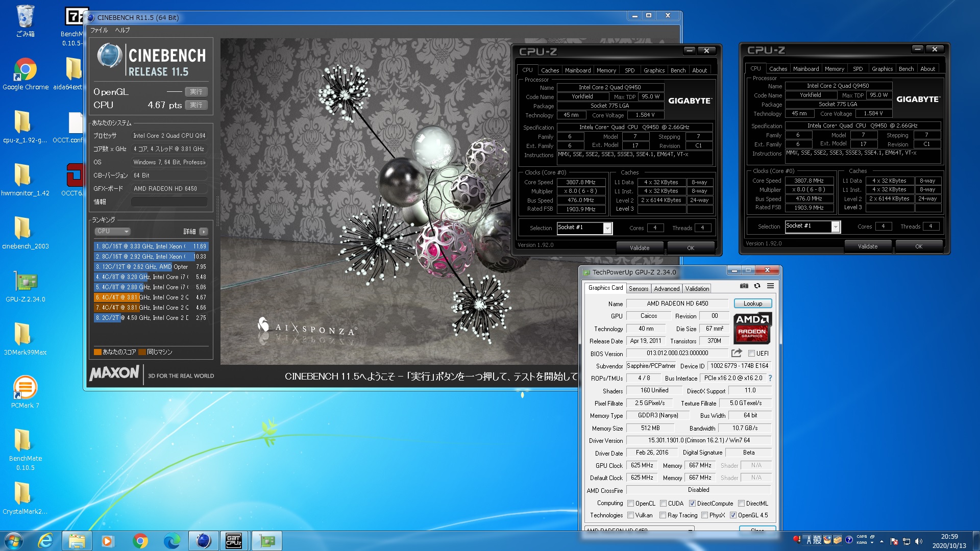Click the Lookup button in GPU-Z

(x=752, y=303)
